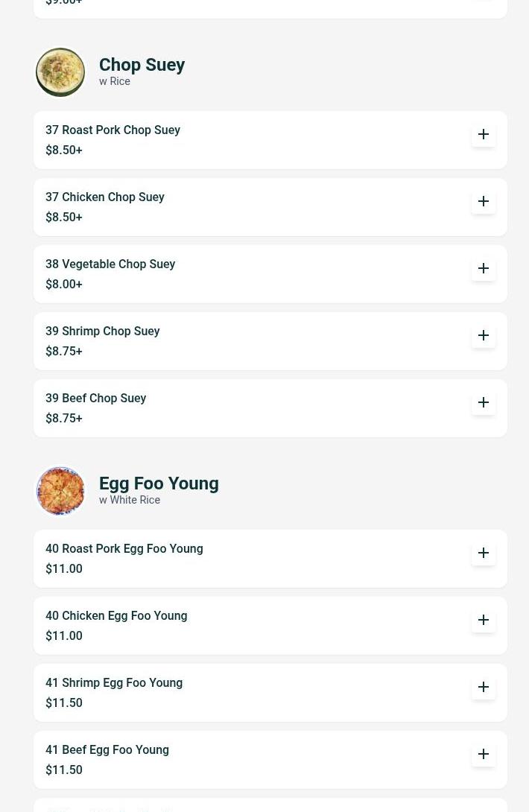The width and height of the screenshot is (529, 812).
Task: Click the Egg Foo Young section heading
Action: pyautogui.click(x=159, y=483)
